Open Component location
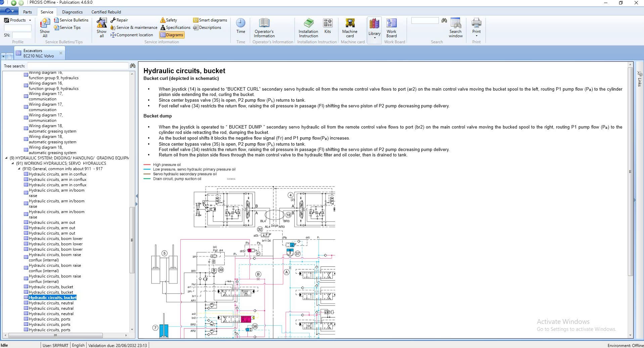The height and width of the screenshot is (348, 644). (x=132, y=35)
